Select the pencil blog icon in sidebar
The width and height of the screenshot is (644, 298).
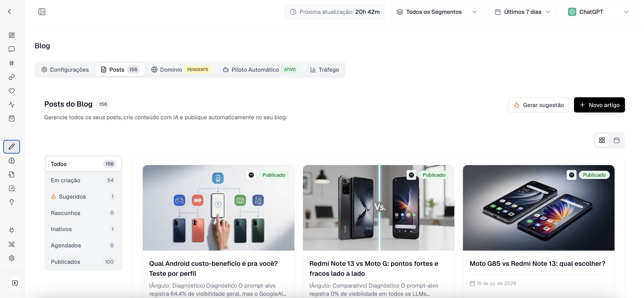(12, 147)
